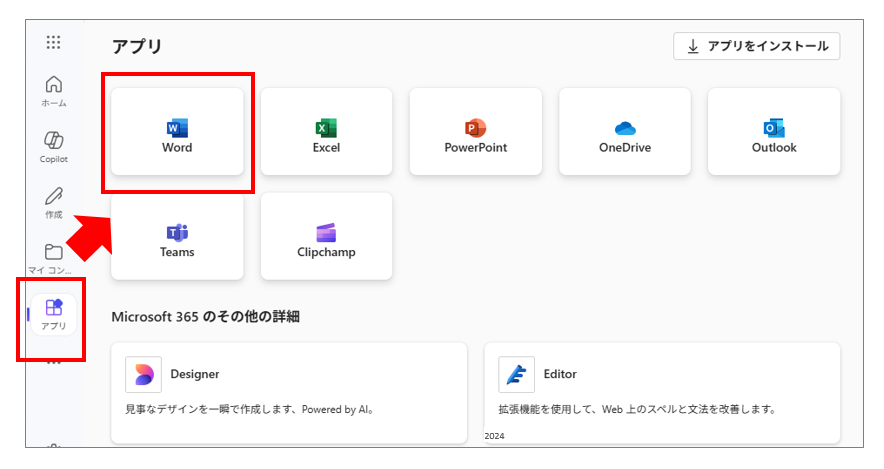Open the OneDrive app tile
Image resolution: width=884 pixels, height=469 pixels.
625,131
